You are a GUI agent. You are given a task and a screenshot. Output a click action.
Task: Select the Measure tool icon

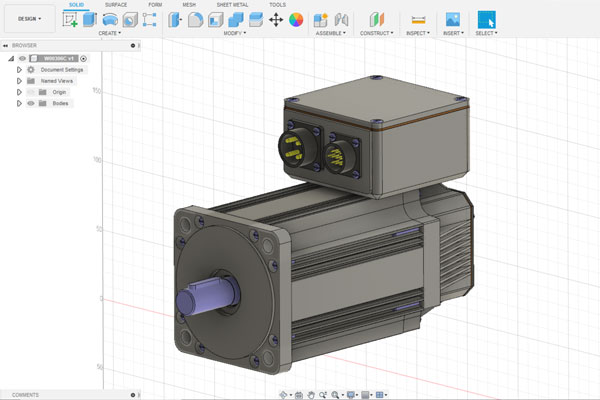click(x=418, y=20)
